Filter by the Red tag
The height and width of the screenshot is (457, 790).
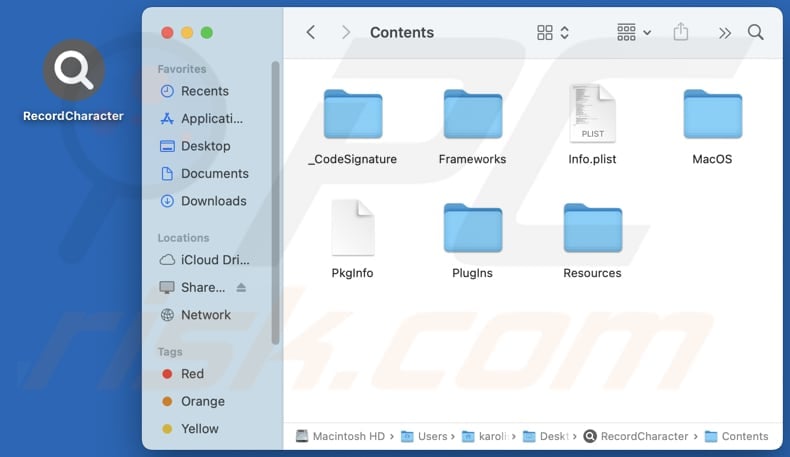[x=183, y=374]
